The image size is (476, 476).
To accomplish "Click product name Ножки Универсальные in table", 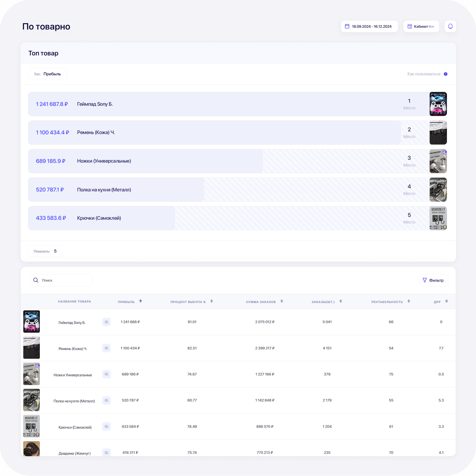I will point(73,375).
